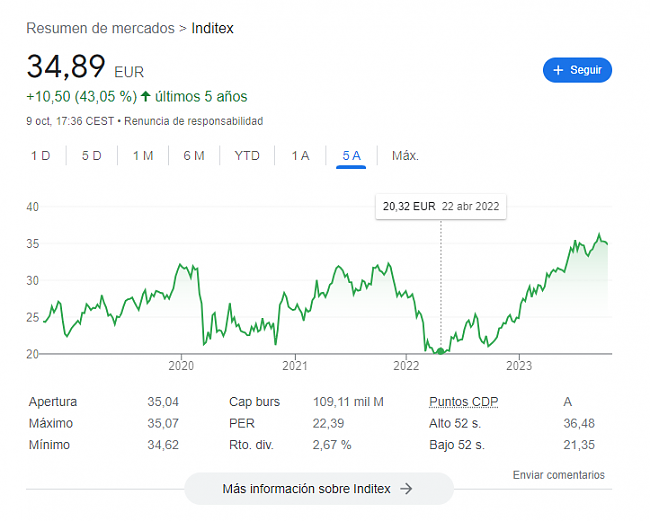Click the Cap burs value 109,11 mil M

(x=348, y=402)
